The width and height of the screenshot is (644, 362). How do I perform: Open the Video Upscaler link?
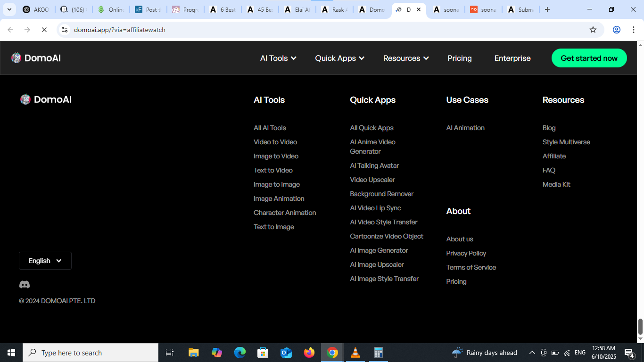click(372, 180)
